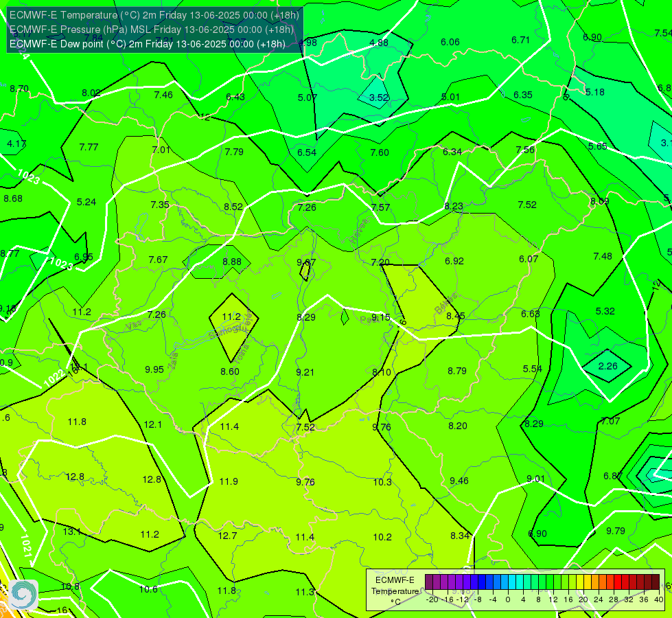Screen dimensions: 672x618
Task: Click the 10.6 temperature value
Action: click(x=148, y=589)
